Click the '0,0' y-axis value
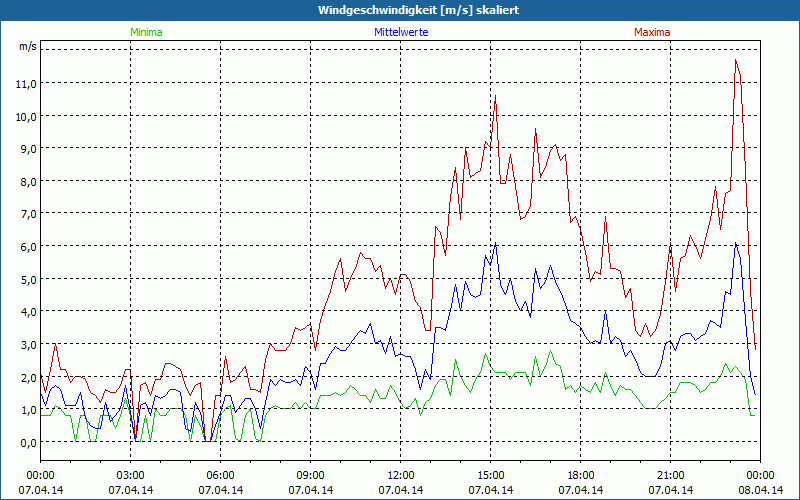The width and height of the screenshot is (800, 500). (x=28, y=442)
